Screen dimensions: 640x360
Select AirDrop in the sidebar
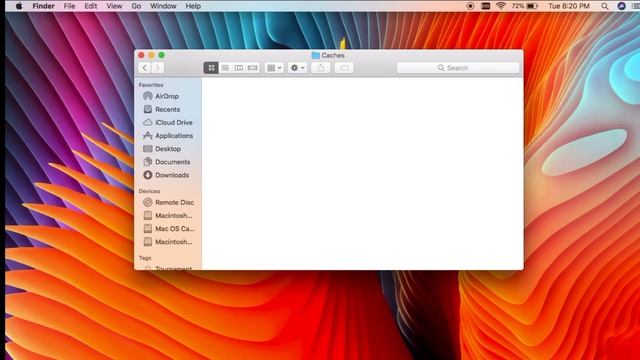(x=168, y=96)
